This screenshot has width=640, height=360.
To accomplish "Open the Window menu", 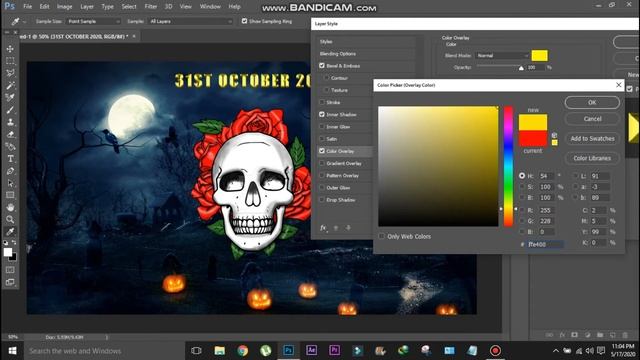I will click(210, 7).
